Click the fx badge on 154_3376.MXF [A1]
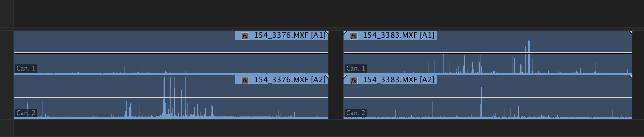Viewport: 644px width, 137px height. click(245, 36)
